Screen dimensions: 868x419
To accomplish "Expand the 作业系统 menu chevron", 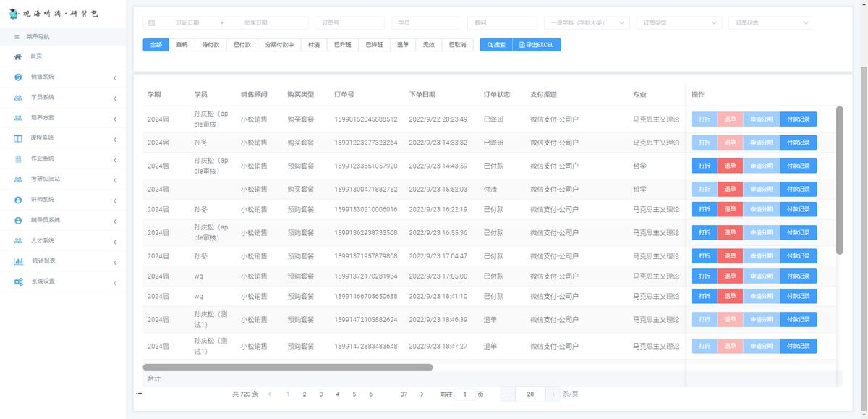I will click(x=115, y=158).
